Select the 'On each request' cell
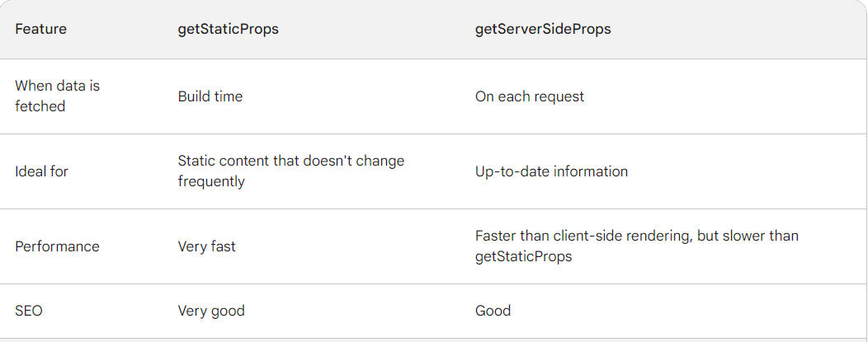The image size is (868, 342). (x=529, y=96)
